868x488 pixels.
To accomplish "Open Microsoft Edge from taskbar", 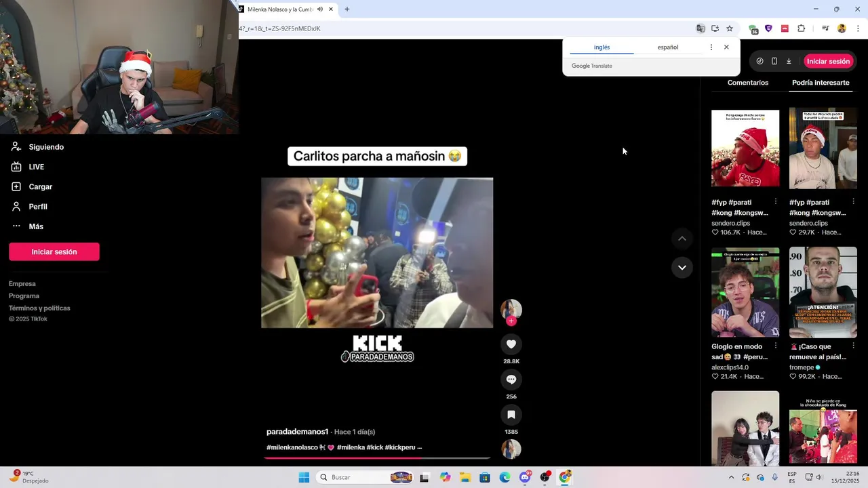I will (x=505, y=477).
